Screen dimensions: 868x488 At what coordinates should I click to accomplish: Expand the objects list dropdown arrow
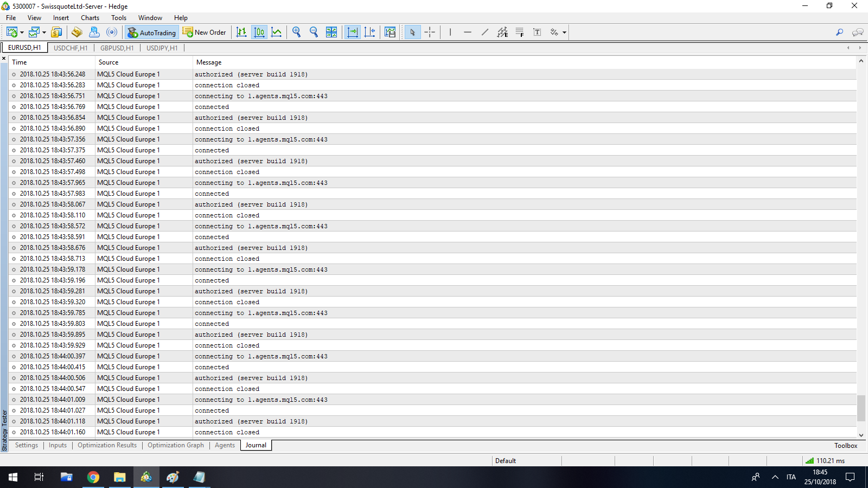[564, 33]
